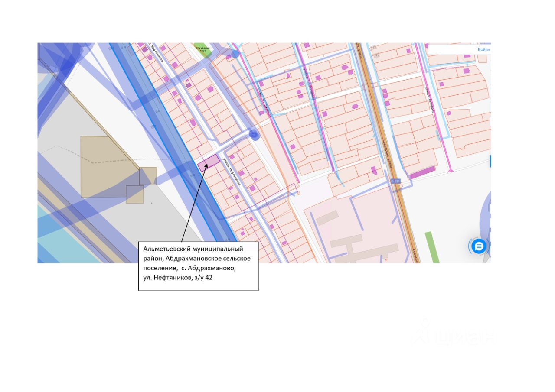The width and height of the screenshot is (555, 392).
Task: Click the blue circle marker near Хоккейный корт
Action: pos(235,54)
